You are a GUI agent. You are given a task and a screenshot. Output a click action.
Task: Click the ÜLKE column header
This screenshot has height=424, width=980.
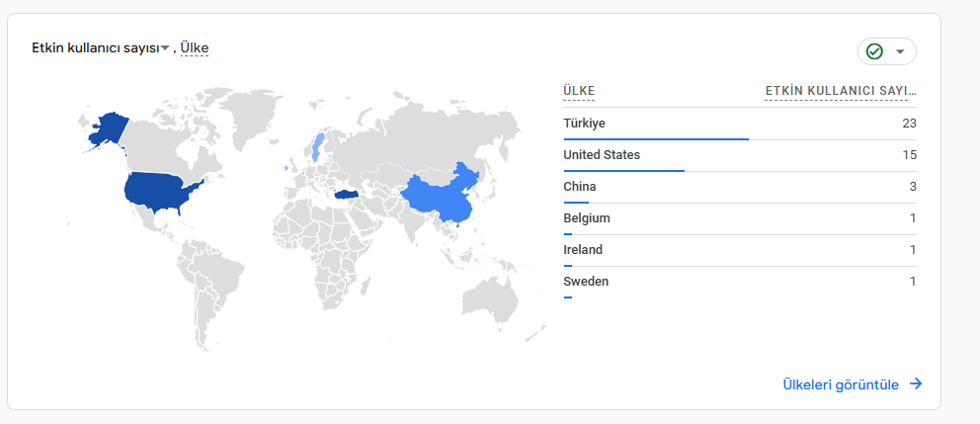[x=579, y=91]
